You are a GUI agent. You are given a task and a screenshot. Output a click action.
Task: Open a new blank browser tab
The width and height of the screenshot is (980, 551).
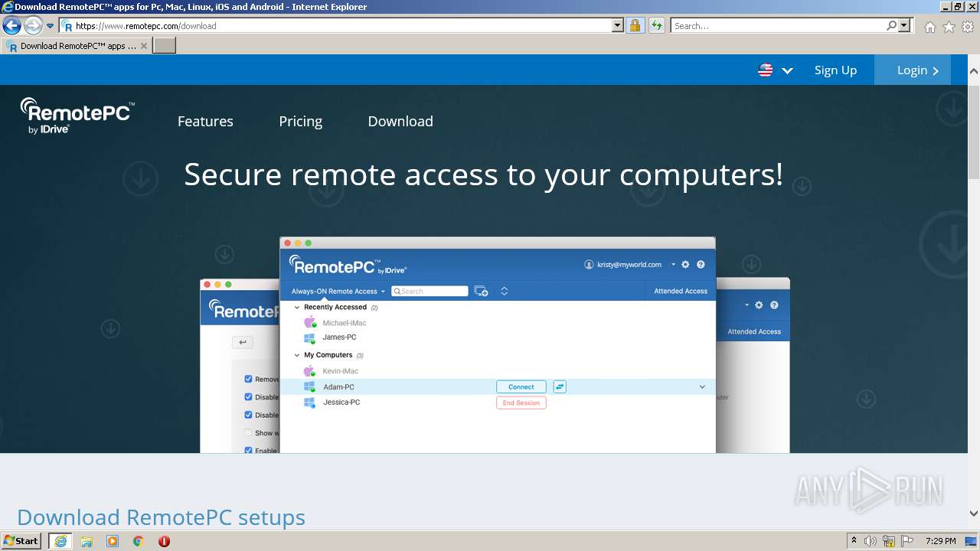pos(165,46)
